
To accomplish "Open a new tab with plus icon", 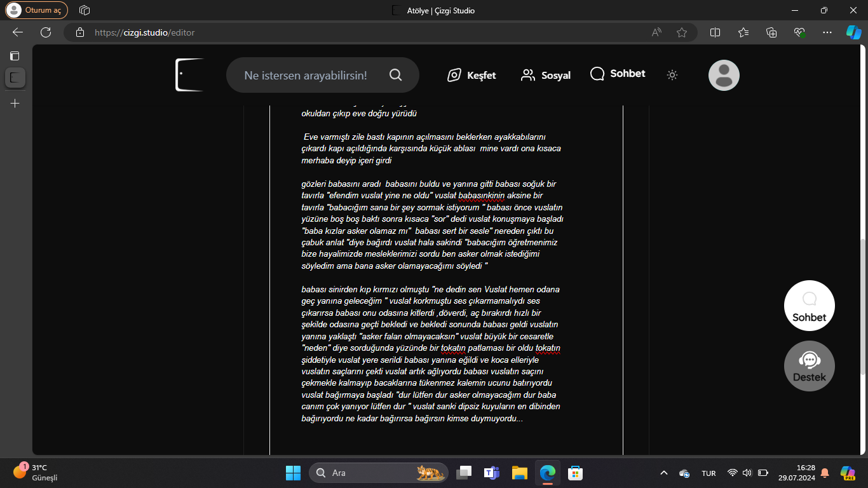I will click(x=15, y=103).
